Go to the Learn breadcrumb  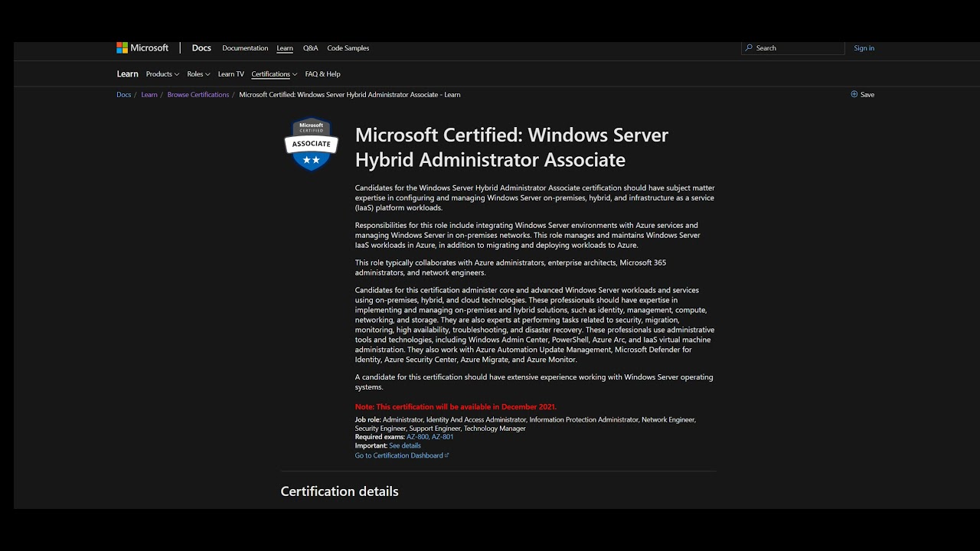tap(149, 95)
